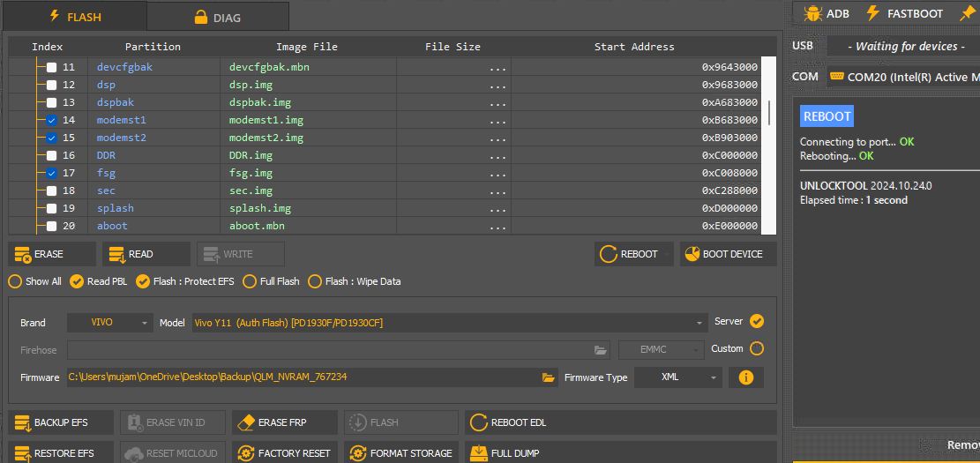
Task: Click the BACKUP EFS button
Action: point(62,422)
